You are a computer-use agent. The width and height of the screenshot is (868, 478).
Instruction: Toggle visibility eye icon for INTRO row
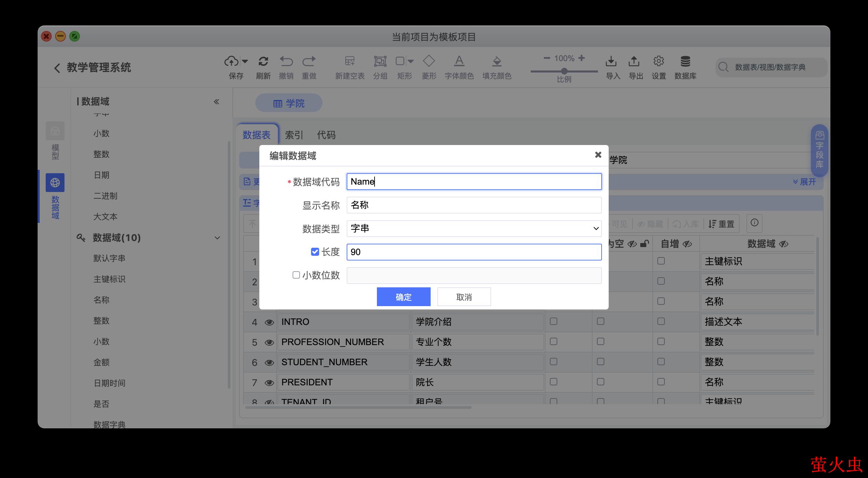(x=269, y=322)
